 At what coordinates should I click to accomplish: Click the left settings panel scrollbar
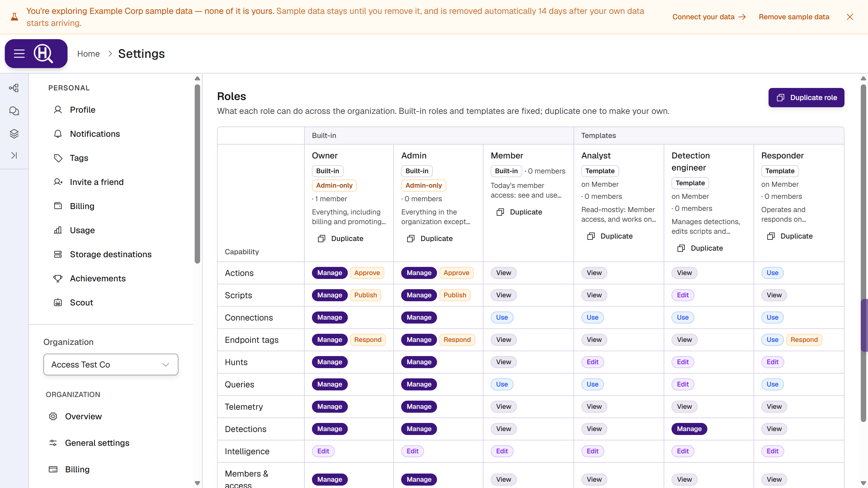tap(197, 174)
